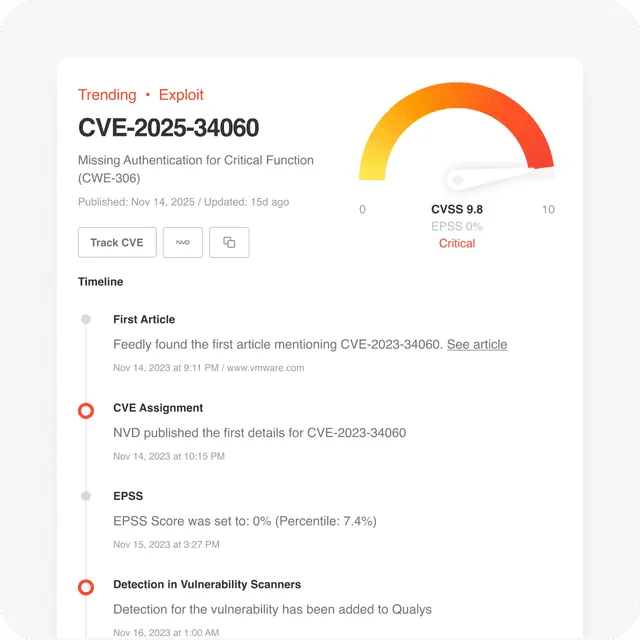Image resolution: width=640 pixels, height=640 pixels.
Task: Select the CVE Assignment red timeline marker
Action: (x=86, y=411)
